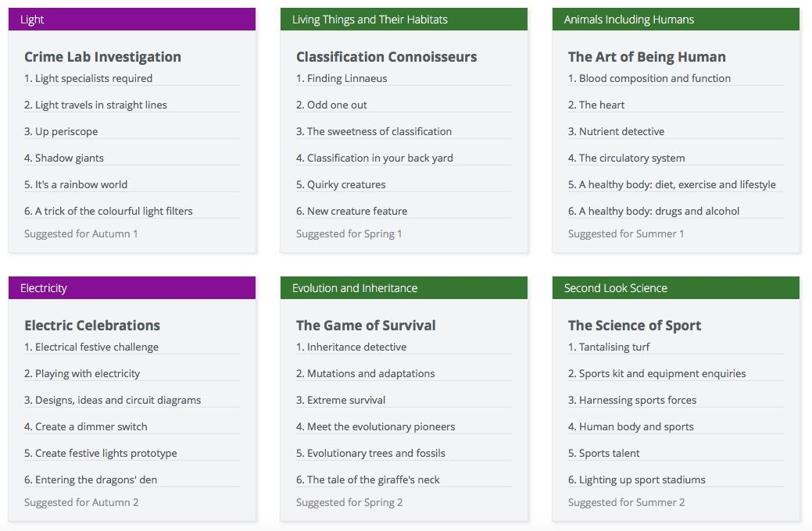Open the Quirky creatures lesson

(341, 184)
